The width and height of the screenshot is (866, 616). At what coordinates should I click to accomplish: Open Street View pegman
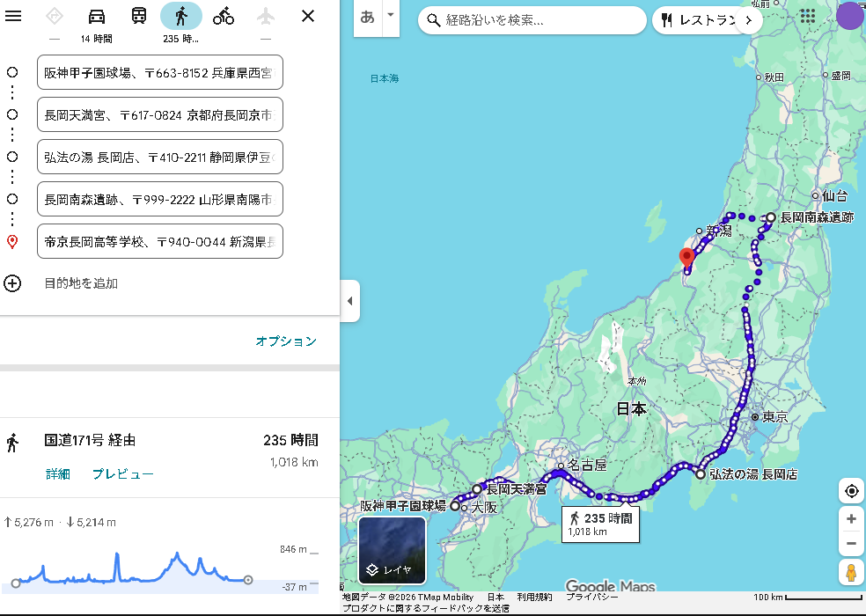[851, 572]
